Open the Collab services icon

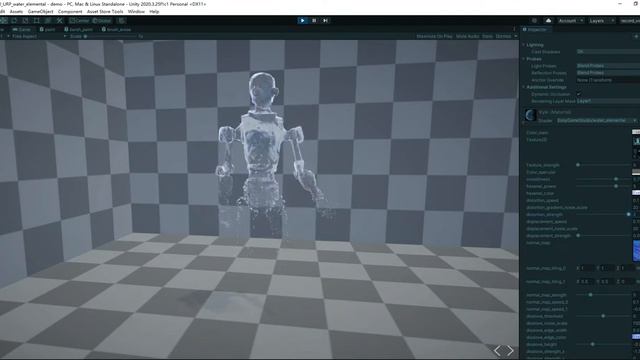tap(534, 20)
